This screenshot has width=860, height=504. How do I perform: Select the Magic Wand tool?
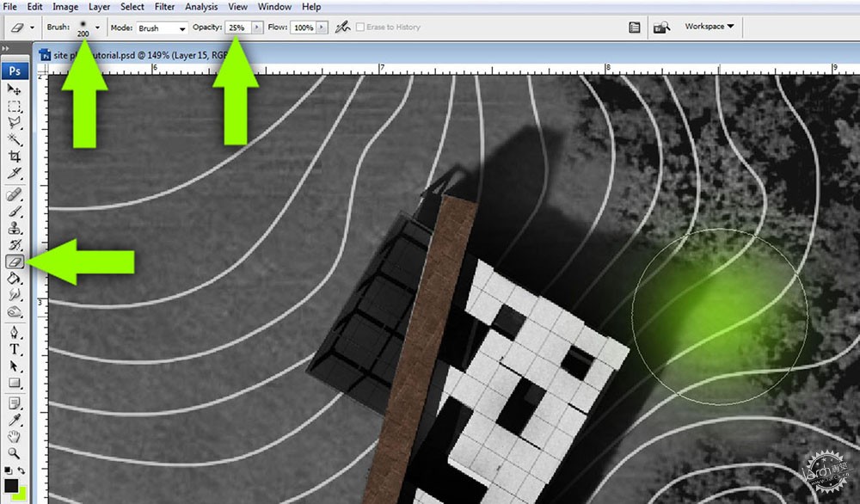pos(15,139)
